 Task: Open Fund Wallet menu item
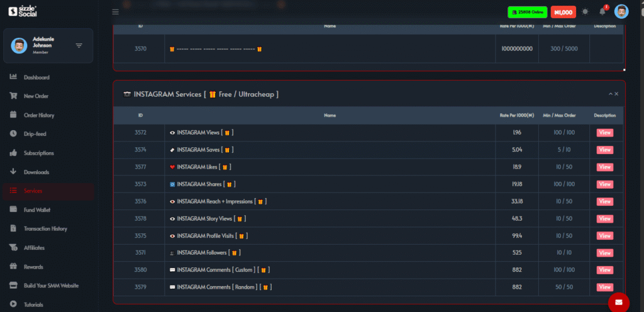tap(37, 209)
